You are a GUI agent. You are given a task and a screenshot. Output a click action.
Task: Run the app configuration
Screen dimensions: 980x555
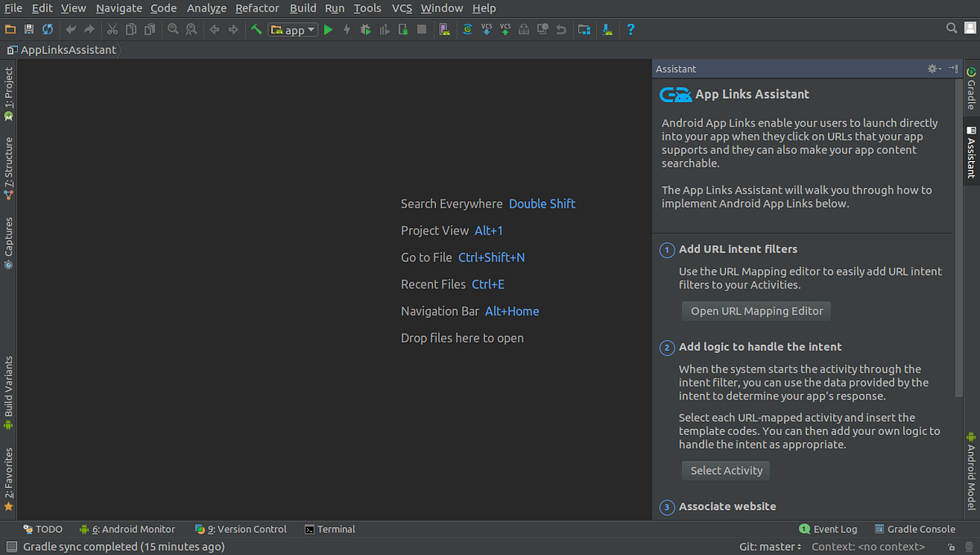pos(327,29)
